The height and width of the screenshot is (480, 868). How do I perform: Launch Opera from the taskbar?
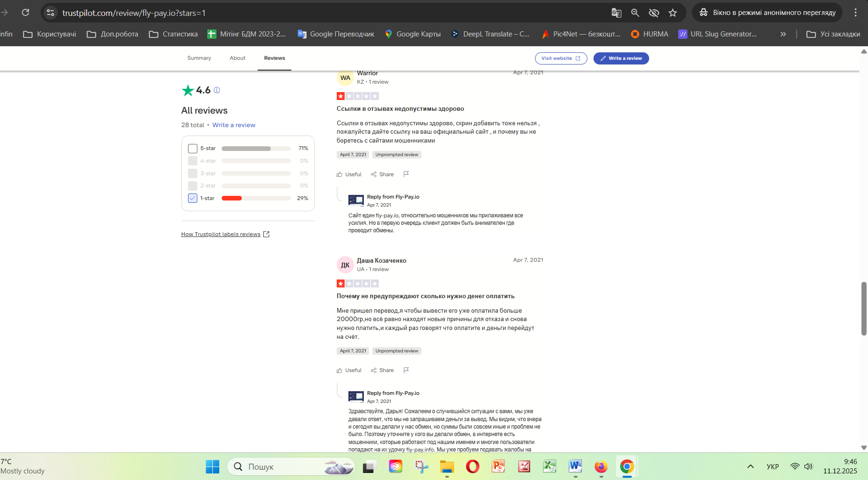(473, 466)
